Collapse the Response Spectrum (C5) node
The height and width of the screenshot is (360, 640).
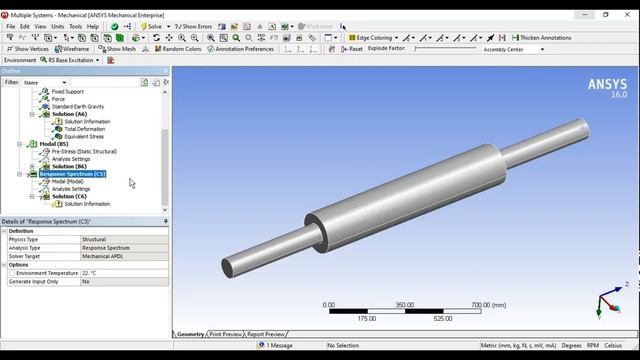[x=19, y=174]
